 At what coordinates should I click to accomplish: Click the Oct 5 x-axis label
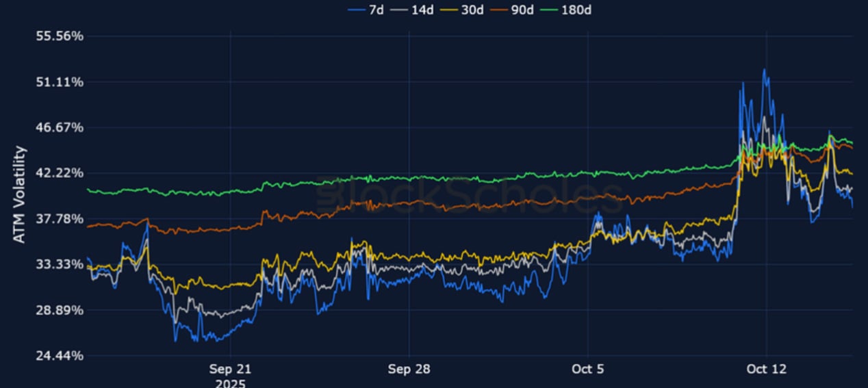tap(587, 369)
